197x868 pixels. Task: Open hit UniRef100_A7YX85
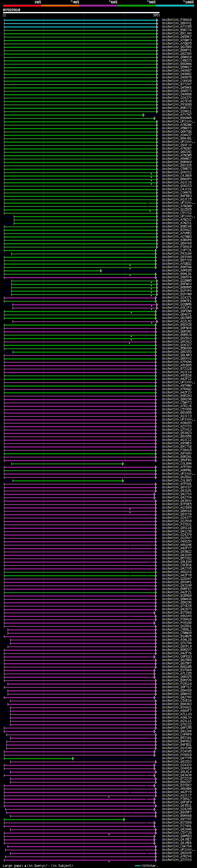tap(177, 26)
